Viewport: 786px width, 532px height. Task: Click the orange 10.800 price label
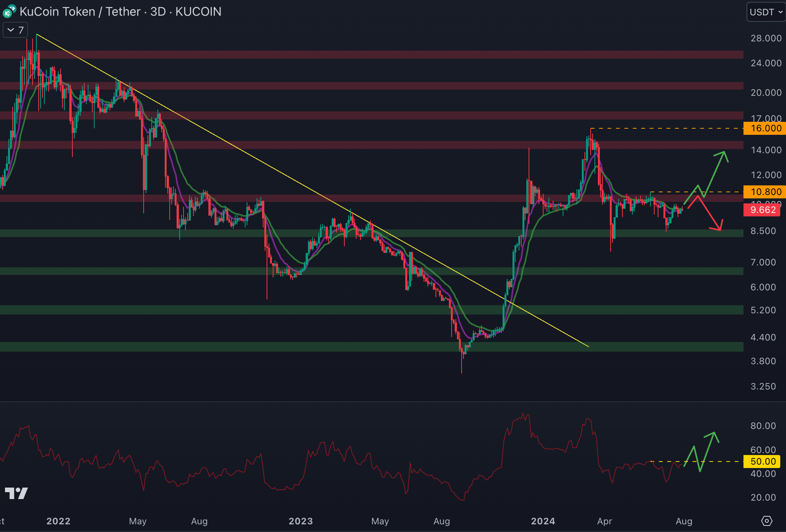[x=765, y=192]
